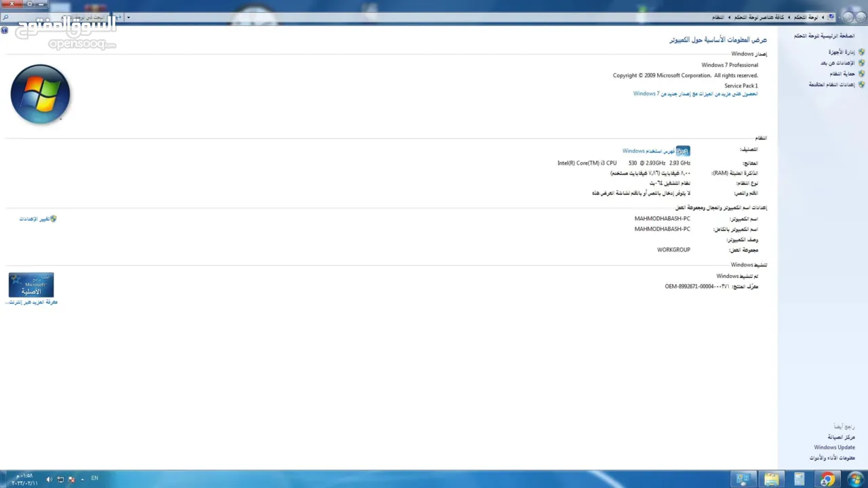The width and height of the screenshot is (868, 488).
Task: Click the network connection tray icon
Action: [x=60, y=479]
